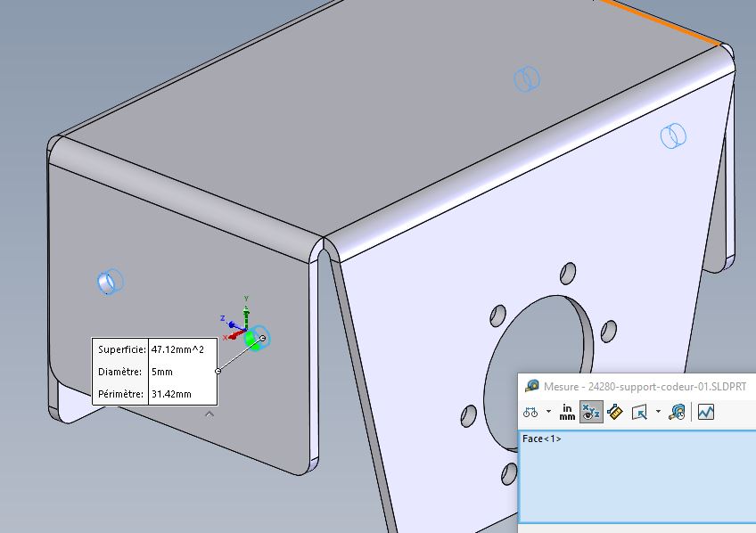
Task: Click the Point-to-Point measure icon
Action: click(614, 412)
